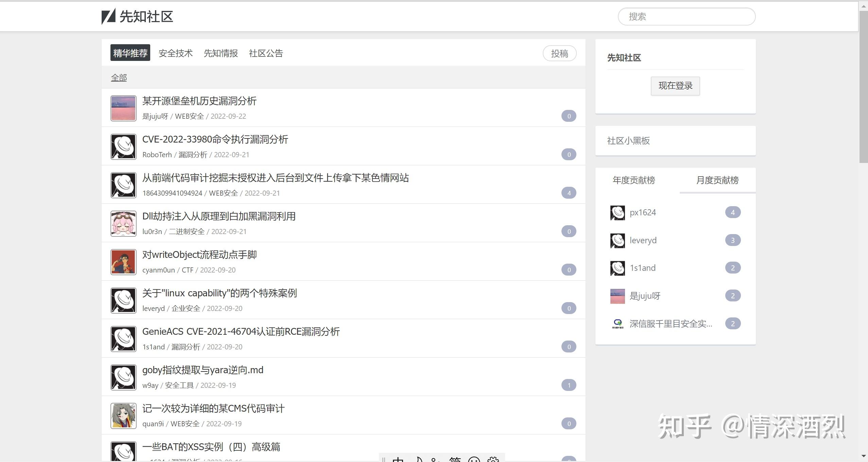Click the 全部 filter link
Screen dimensions: 868x462
point(119,78)
